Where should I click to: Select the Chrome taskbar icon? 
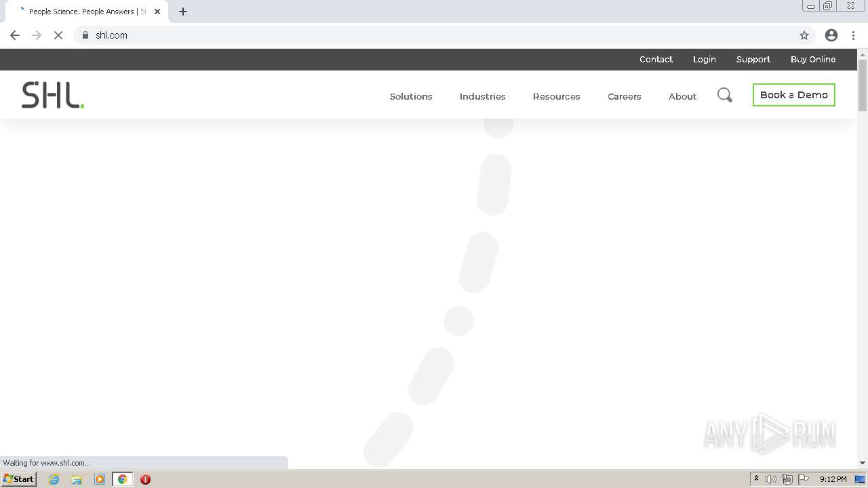(x=123, y=479)
